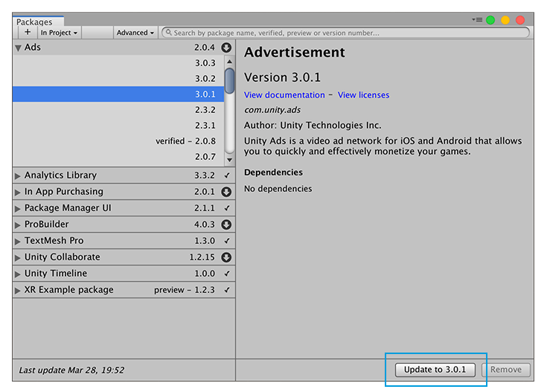Click the plus add package icon
Screen dimensions: 547x392
[28, 33]
